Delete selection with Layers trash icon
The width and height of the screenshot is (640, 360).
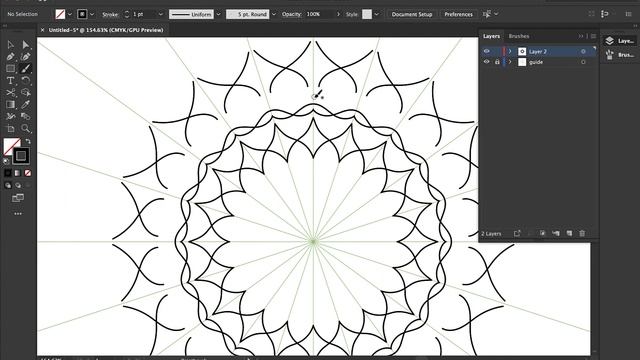[x=582, y=233]
